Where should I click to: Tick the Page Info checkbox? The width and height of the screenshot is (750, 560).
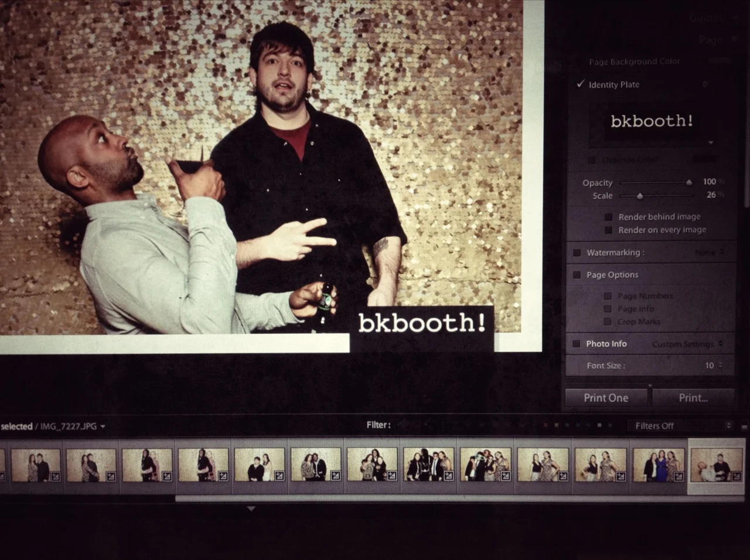pos(608,309)
